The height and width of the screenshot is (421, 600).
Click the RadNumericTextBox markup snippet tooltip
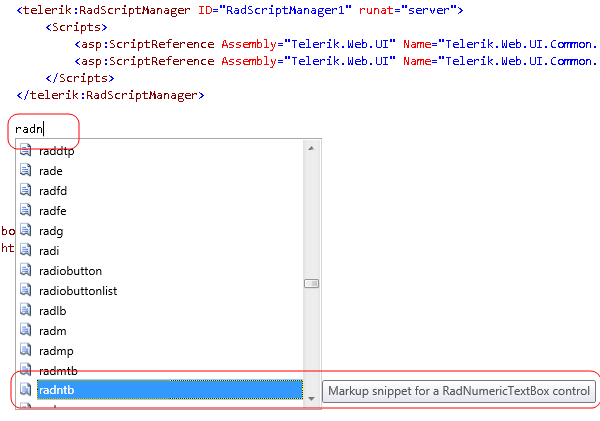click(x=459, y=391)
